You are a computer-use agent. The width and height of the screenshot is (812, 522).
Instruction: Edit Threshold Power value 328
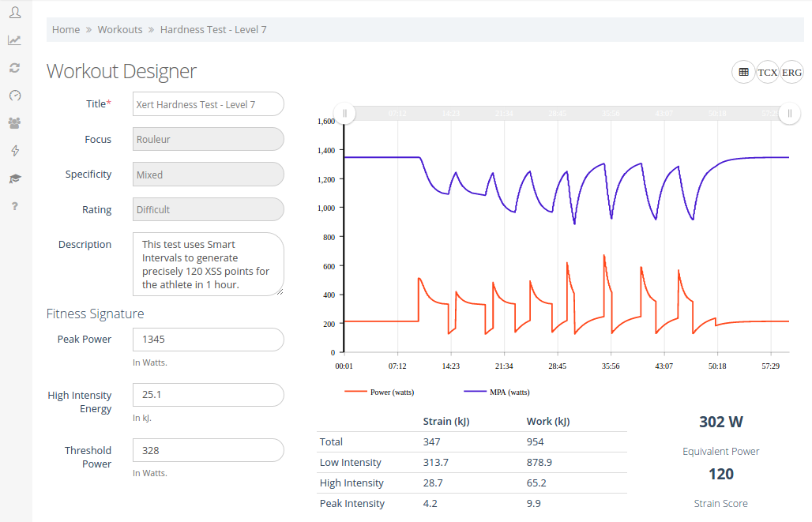coord(209,451)
